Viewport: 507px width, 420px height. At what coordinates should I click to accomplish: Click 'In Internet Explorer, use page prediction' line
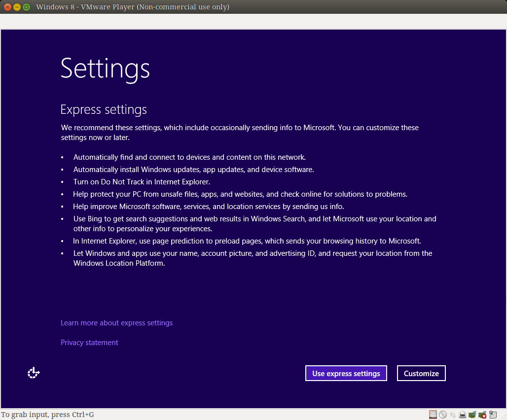[247, 241]
